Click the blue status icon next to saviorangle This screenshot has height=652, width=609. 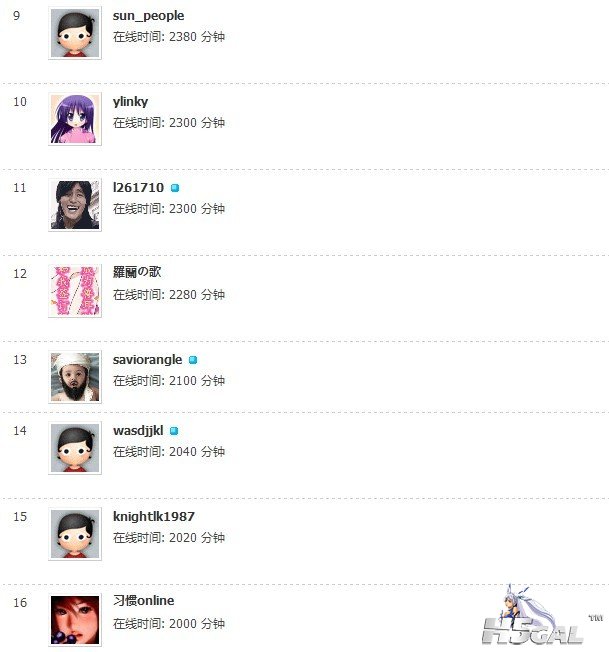193,360
